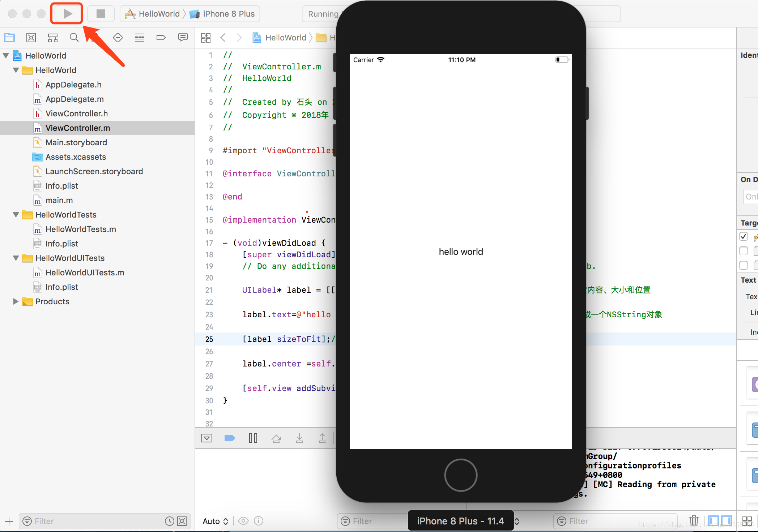Toggle the breakpoints activation icon
The image size is (758, 532).
click(x=230, y=438)
